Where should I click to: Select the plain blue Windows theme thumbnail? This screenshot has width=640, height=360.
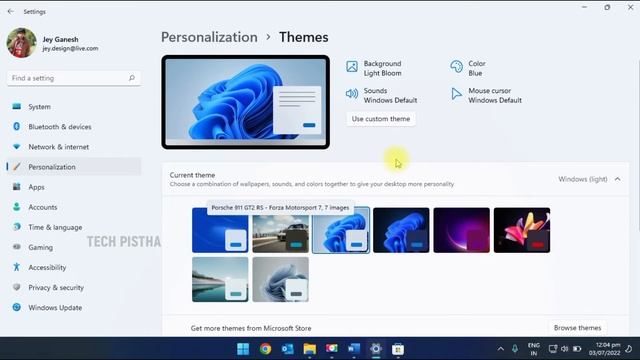[220, 230]
